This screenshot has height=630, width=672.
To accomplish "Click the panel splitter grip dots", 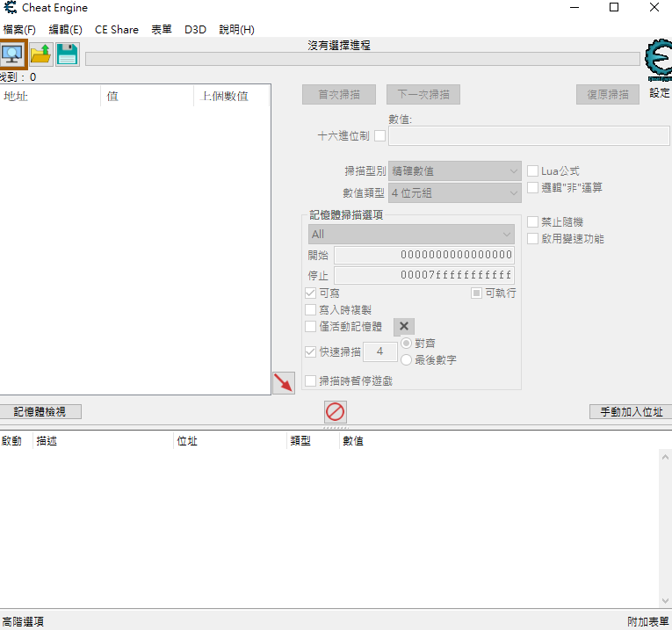I will click(336, 428).
